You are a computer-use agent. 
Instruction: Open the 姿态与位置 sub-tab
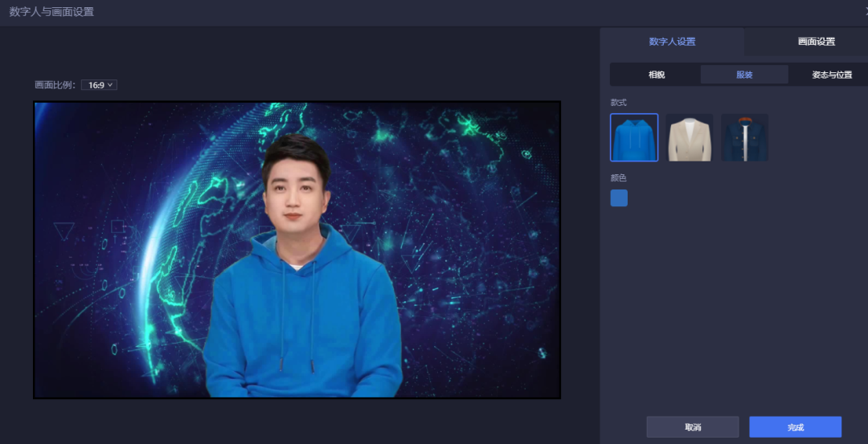click(832, 75)
